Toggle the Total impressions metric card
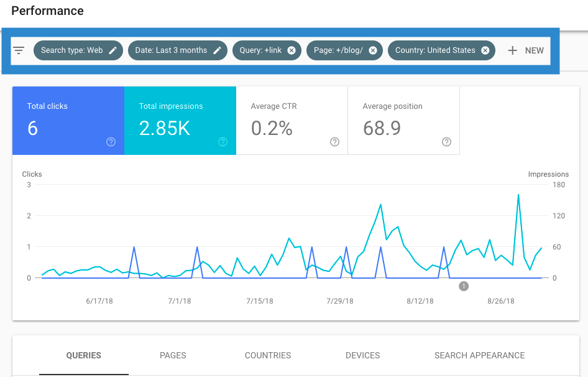This screenshot has width=588, height=377. click(x=180, y=120)
